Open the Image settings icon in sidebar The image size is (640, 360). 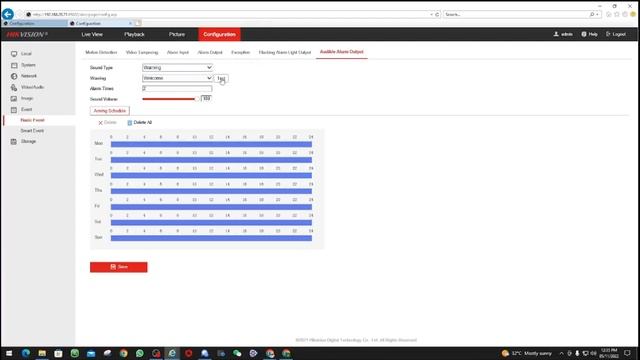(14, 98)
